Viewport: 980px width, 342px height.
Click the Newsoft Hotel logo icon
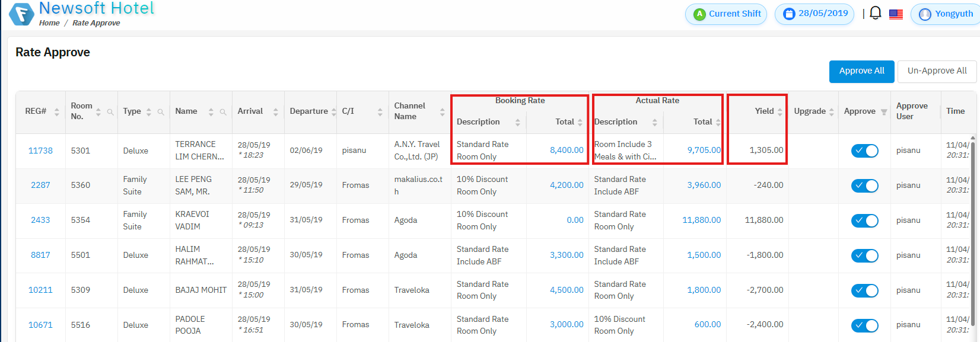[x=21, y=14]
